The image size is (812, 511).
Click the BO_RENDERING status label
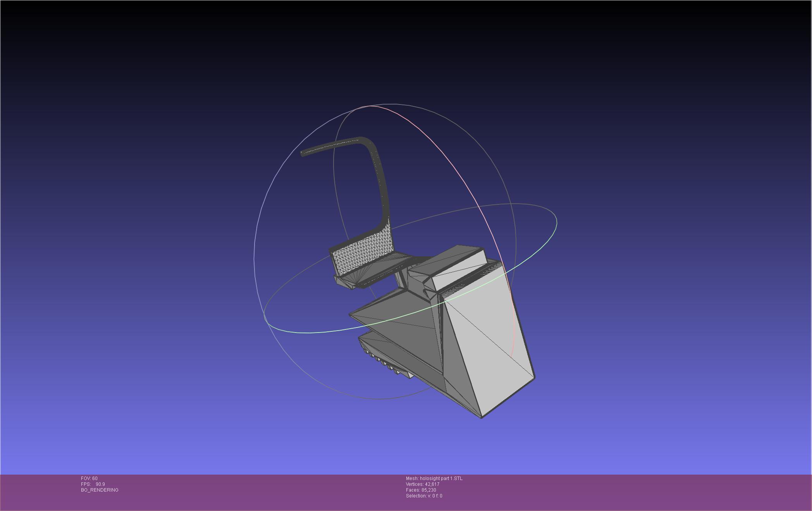(100, 490)
